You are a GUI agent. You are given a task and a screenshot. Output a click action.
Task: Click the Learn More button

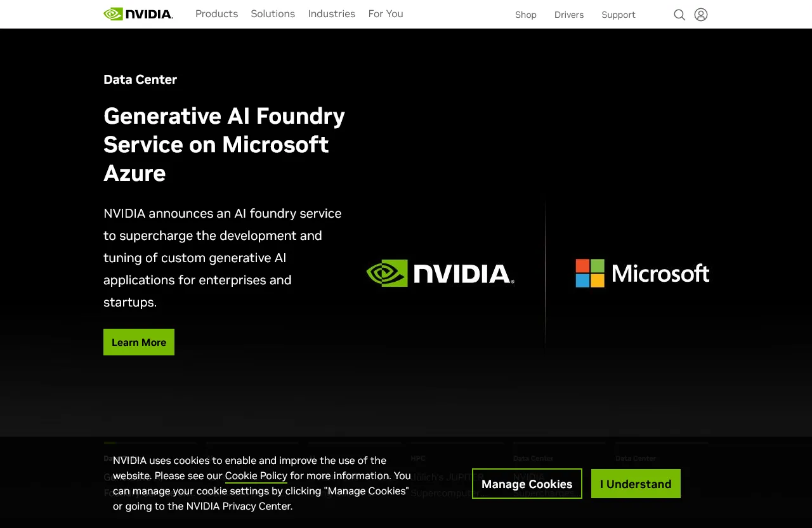click(139, 342)
